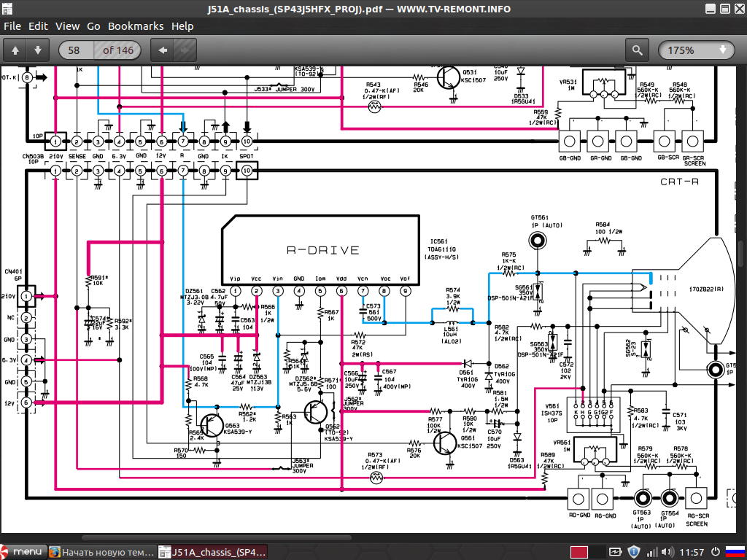Image resolution: width=747 pixels, height=560 pixels.
Task: Open the View menu
Action: (x=67, y=26)
